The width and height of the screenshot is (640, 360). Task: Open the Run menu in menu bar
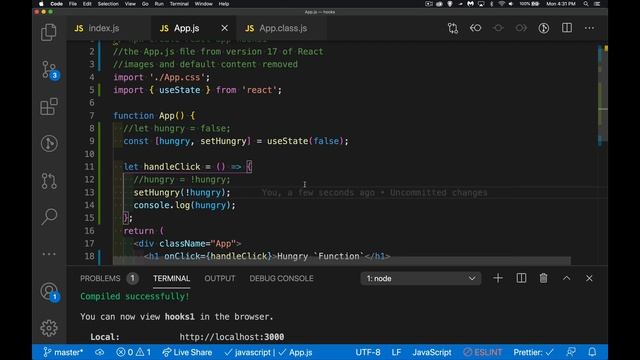(x=159, y=4)
